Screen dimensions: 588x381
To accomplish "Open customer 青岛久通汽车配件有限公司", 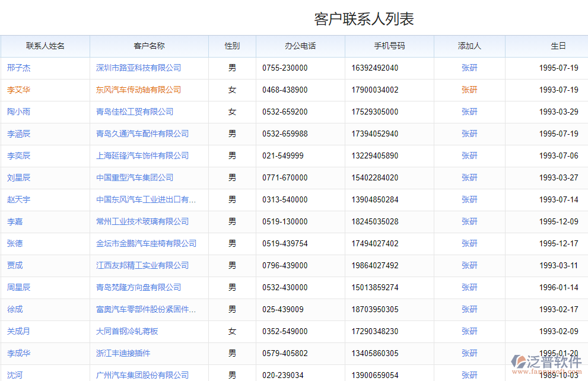I will (x=142, y=134).
